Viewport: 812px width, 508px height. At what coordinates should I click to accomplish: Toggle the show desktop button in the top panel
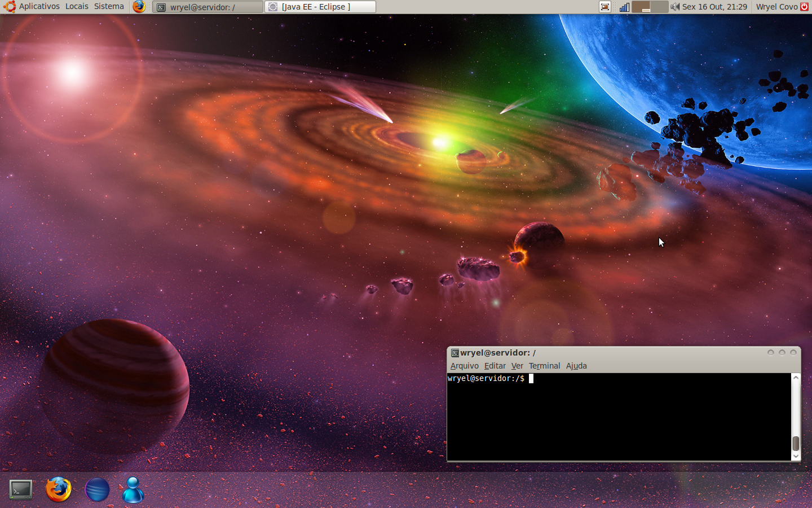(605, 7)
